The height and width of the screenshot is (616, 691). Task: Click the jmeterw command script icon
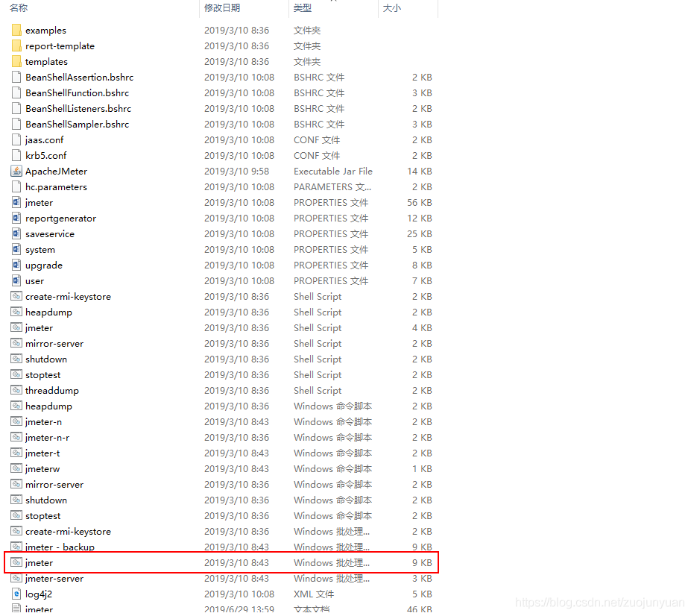(16, 468)
